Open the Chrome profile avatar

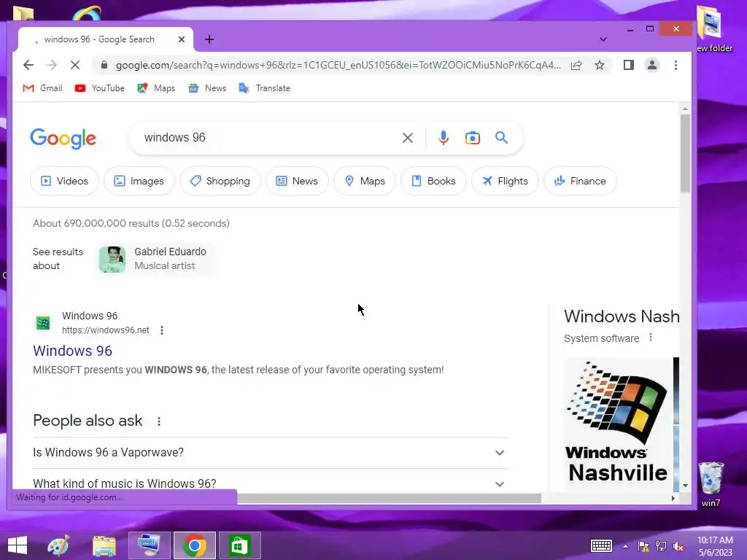(652, 65)
